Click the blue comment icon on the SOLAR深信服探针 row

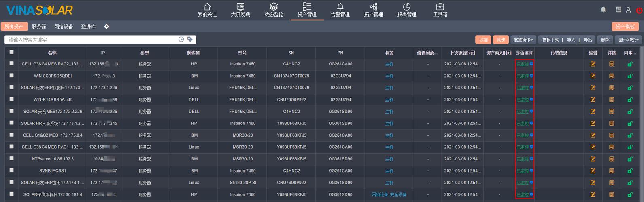(531, 194)
